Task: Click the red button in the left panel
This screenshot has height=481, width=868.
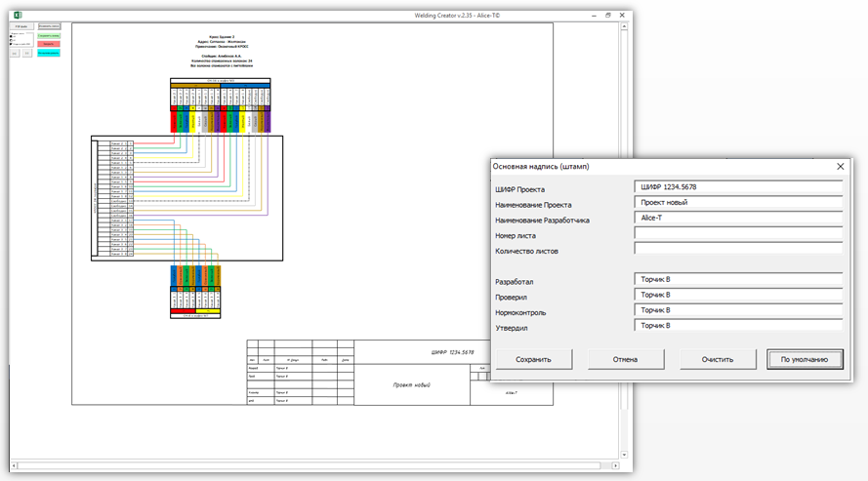Action: pos(49,44)
